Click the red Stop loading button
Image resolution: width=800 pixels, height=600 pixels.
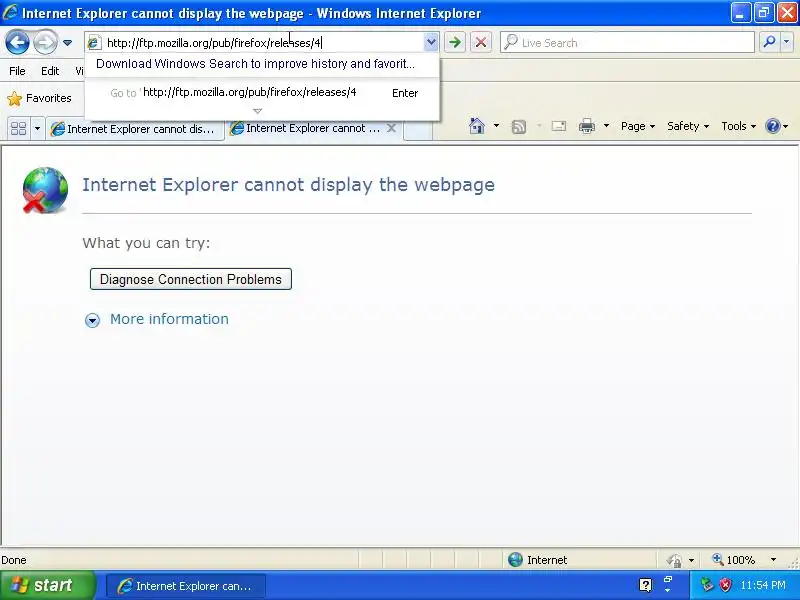click(481, 42)
